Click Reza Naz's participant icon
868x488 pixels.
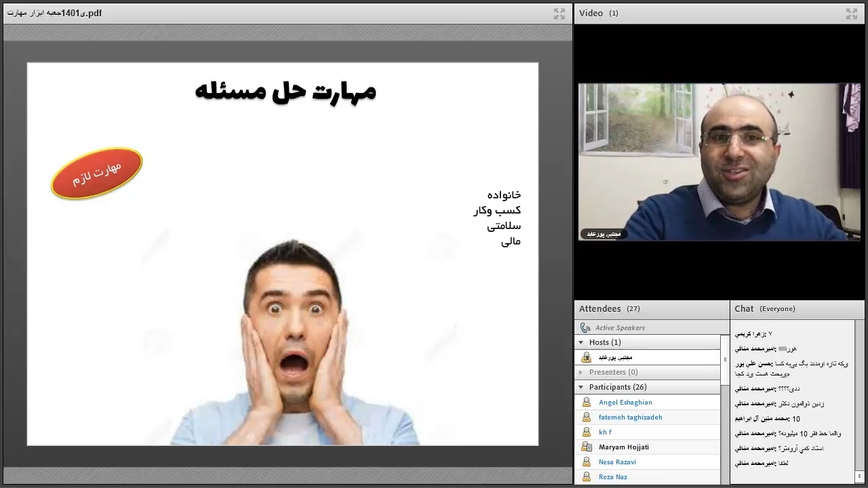pos(587,477)
